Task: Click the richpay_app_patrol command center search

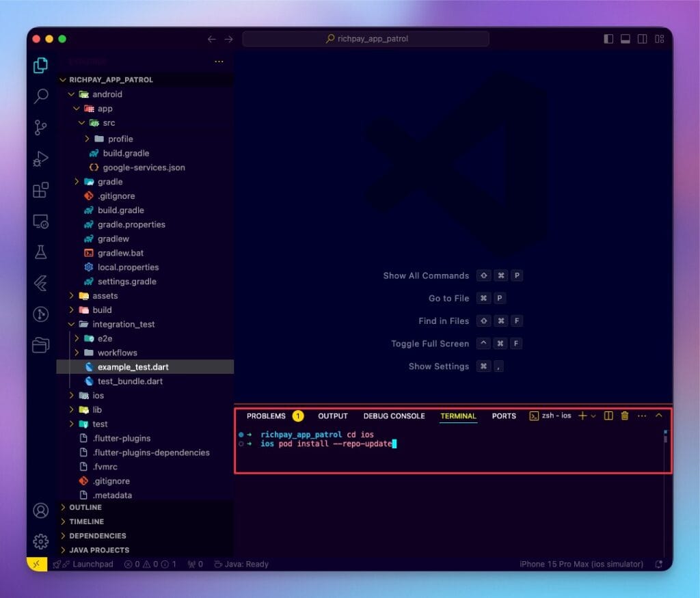Action: [x=366, y=39]
